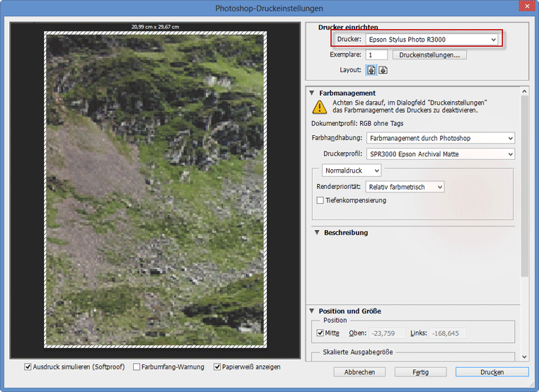
Task: Click the Drucken button
Action: point(492,372)
